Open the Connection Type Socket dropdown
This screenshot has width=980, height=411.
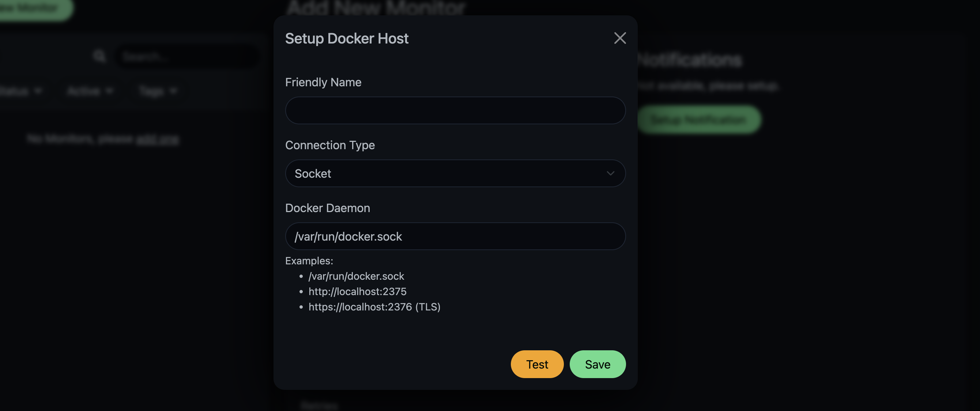(455, 173)
